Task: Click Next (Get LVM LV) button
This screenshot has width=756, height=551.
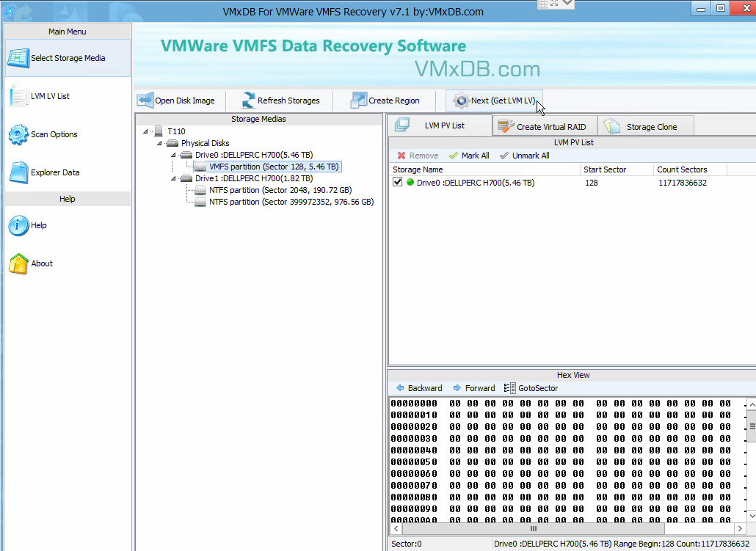Action: [494, 101]
